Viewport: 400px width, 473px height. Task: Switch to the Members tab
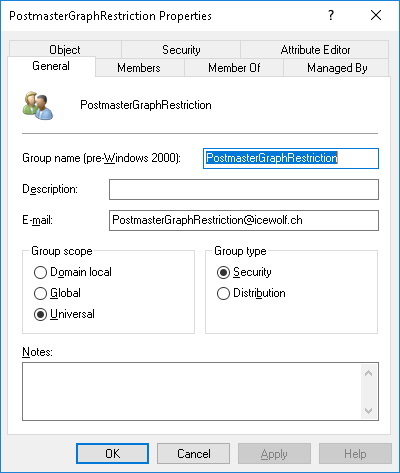click(x=139, y=68)
